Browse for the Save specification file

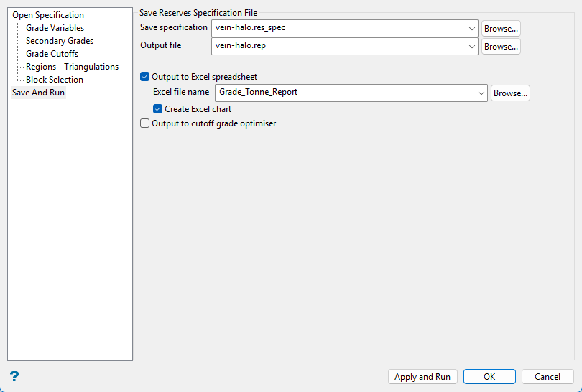(x=501, y=29)
